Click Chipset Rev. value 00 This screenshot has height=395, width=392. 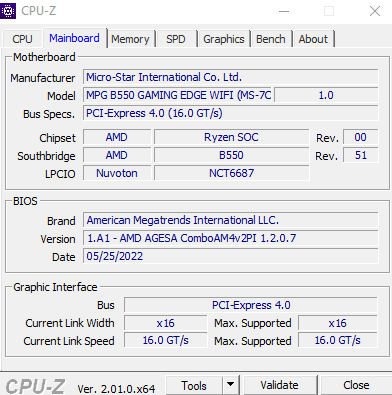point(361,137)
